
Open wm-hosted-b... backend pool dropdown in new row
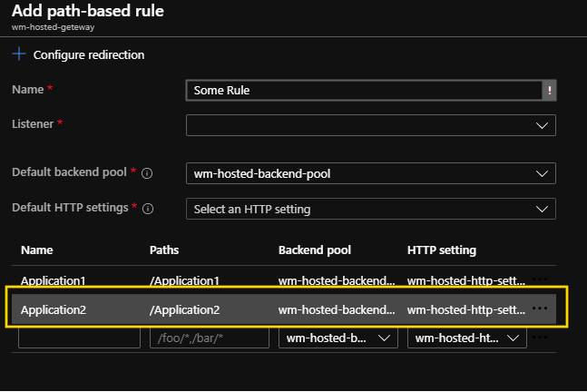[x=338, y=338]
